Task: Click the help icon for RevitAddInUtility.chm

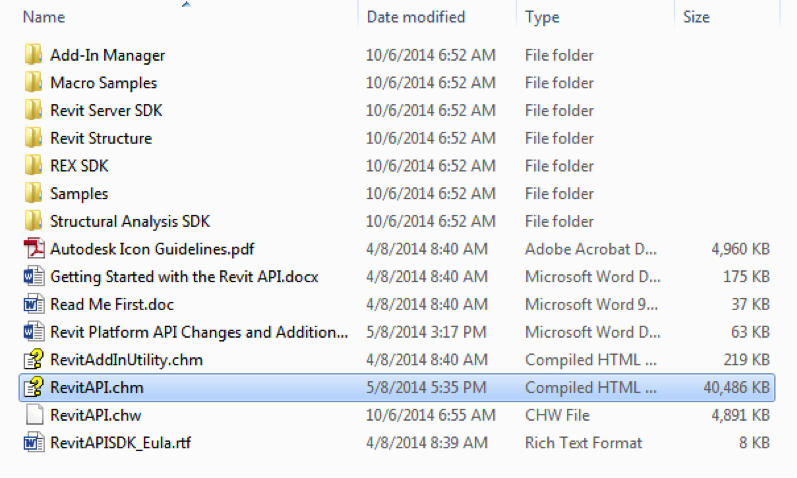Action: [x=34, y=360]
